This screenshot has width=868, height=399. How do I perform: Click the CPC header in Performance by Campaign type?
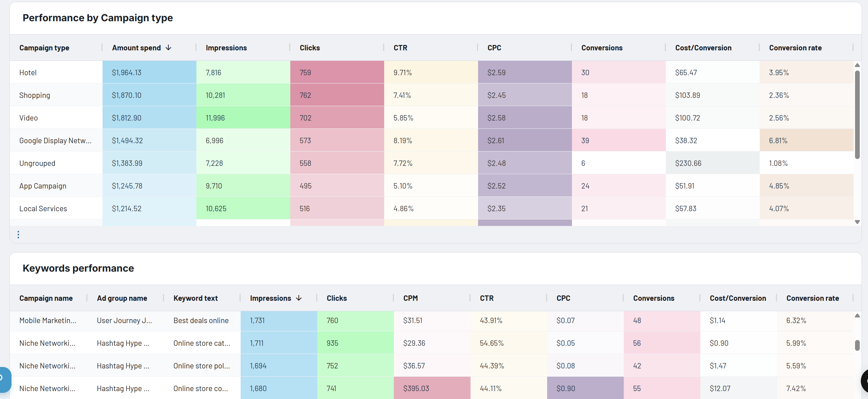494,47
